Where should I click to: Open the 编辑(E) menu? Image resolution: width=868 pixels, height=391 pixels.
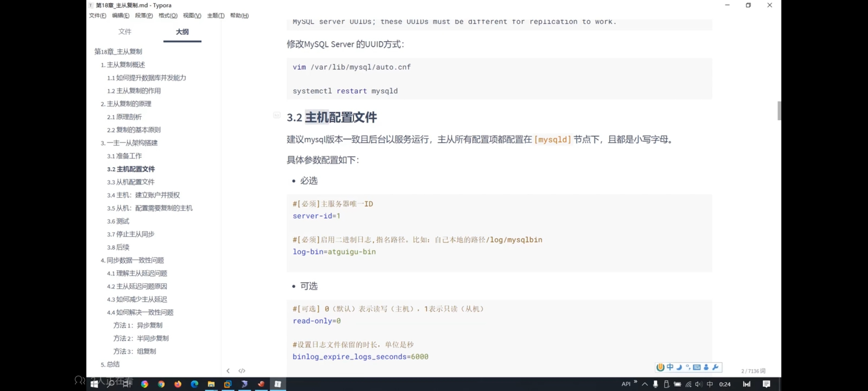[x=121, y=16]
